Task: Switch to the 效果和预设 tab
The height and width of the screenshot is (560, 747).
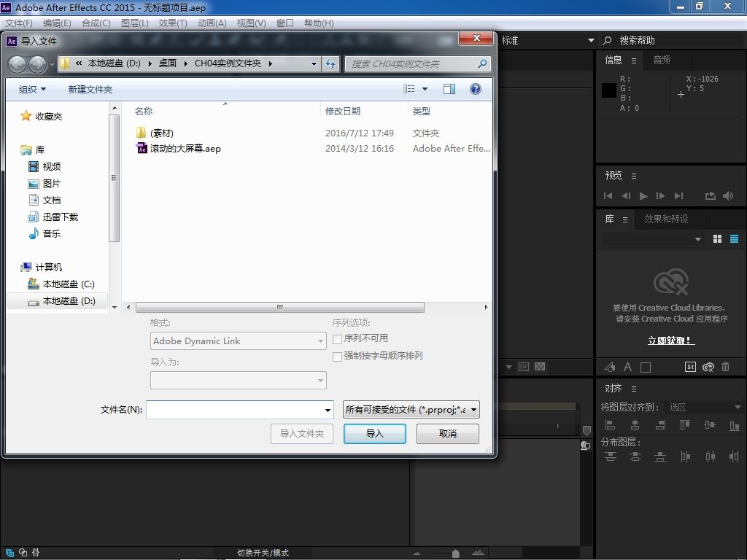Action: click(x=666, y=219)
